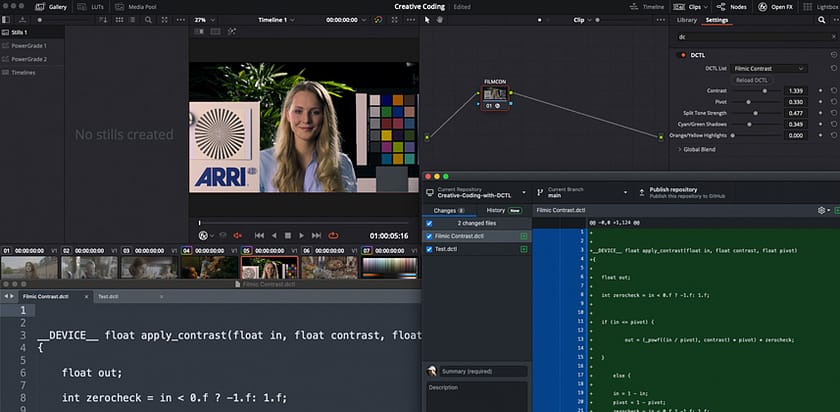Uncheck Test.dctl in changes list

[429, 249]
